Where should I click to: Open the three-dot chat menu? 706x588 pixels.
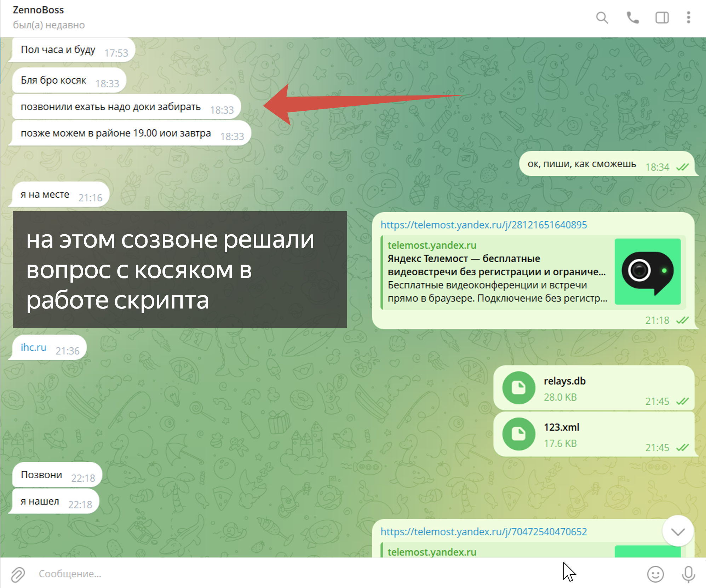point(688,18)
